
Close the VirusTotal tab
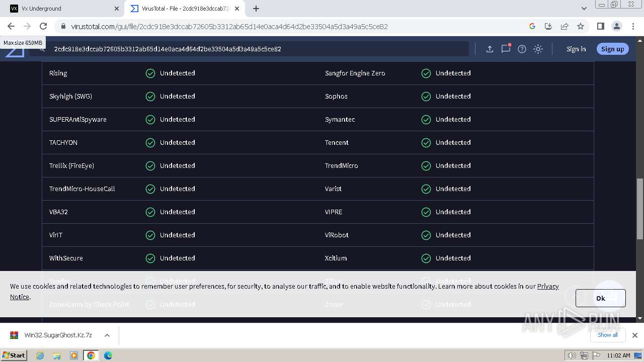(x=237, y=9)
